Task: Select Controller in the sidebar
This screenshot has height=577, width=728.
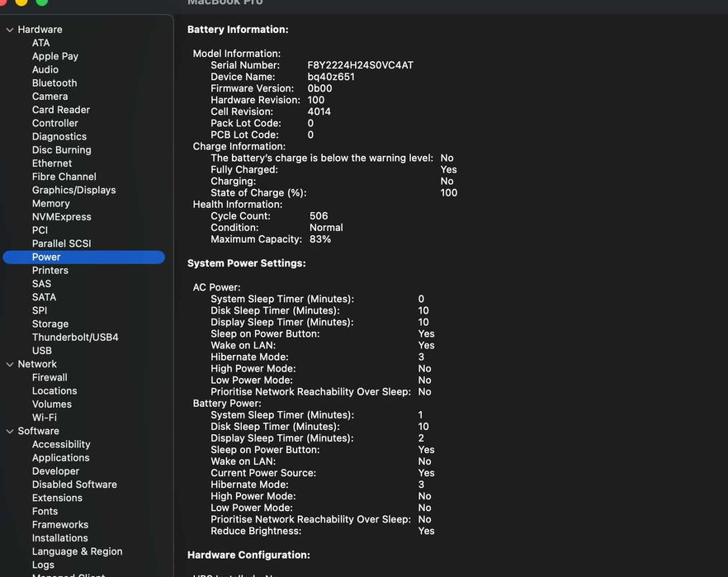Action: 54,124
